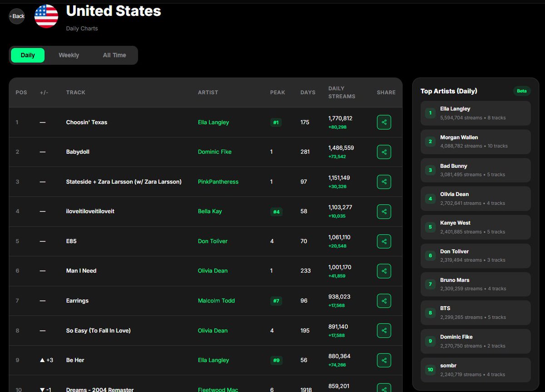Image resolution: width=545 pixels, height=392 pixels.
Task: Click the Babydoll track title
Action: tap(78, 152)
